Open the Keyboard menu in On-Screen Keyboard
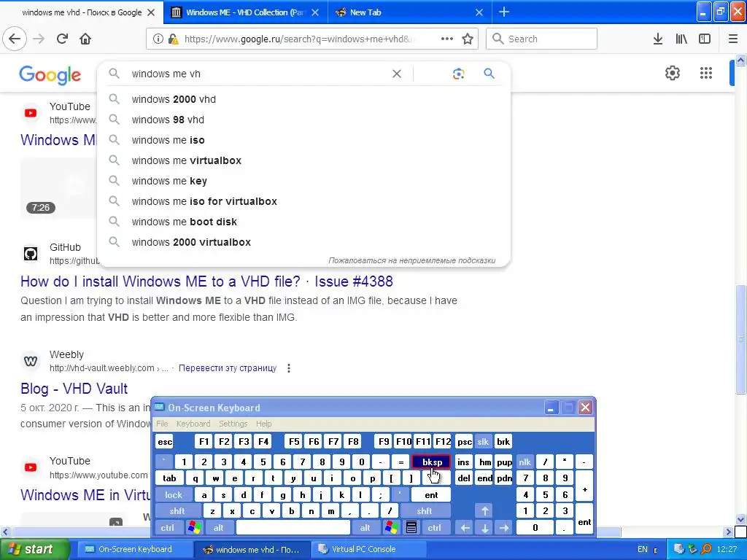747x560 pixels. pos(193,424)
